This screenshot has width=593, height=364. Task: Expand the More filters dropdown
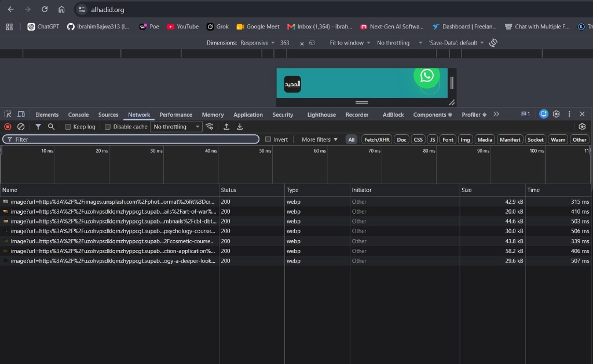point(319,139)
